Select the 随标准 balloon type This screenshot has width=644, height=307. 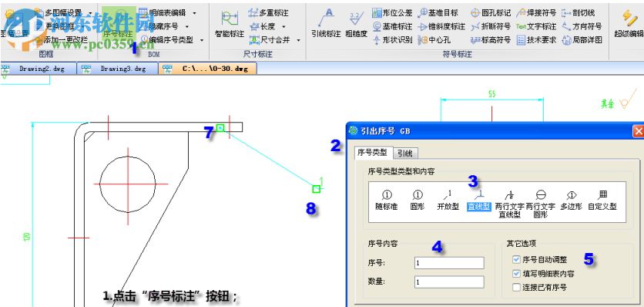pos(387,201)
